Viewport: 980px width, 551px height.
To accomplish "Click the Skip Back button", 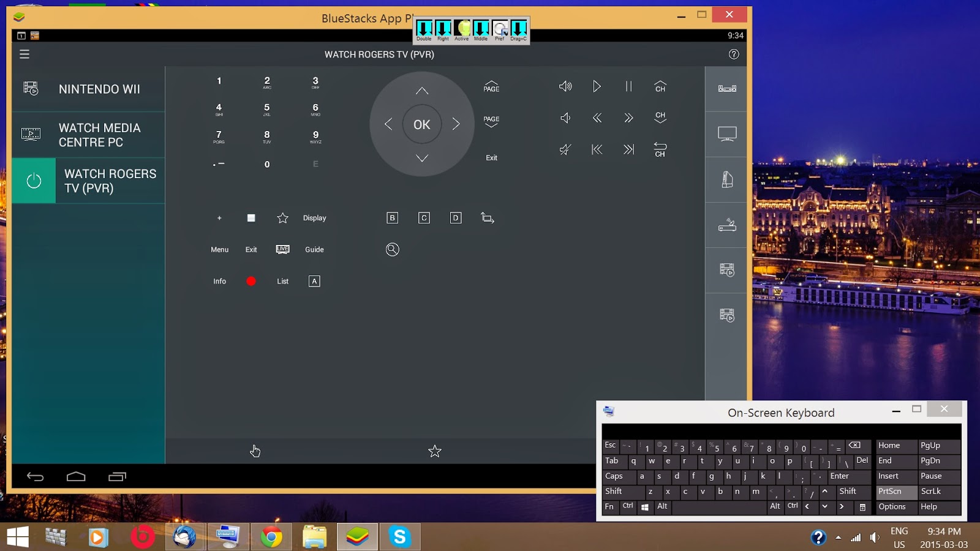I will pyautogui.click(x=597, y=149).
